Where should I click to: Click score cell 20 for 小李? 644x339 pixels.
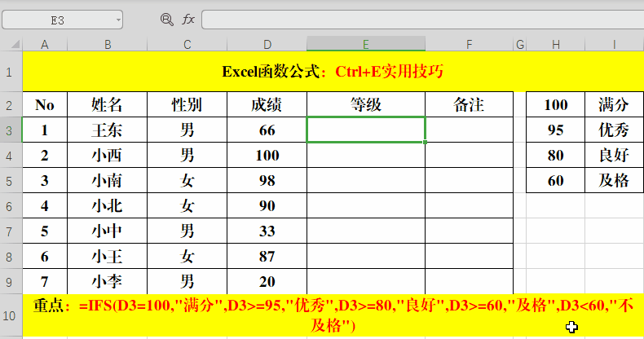(267, 282)
